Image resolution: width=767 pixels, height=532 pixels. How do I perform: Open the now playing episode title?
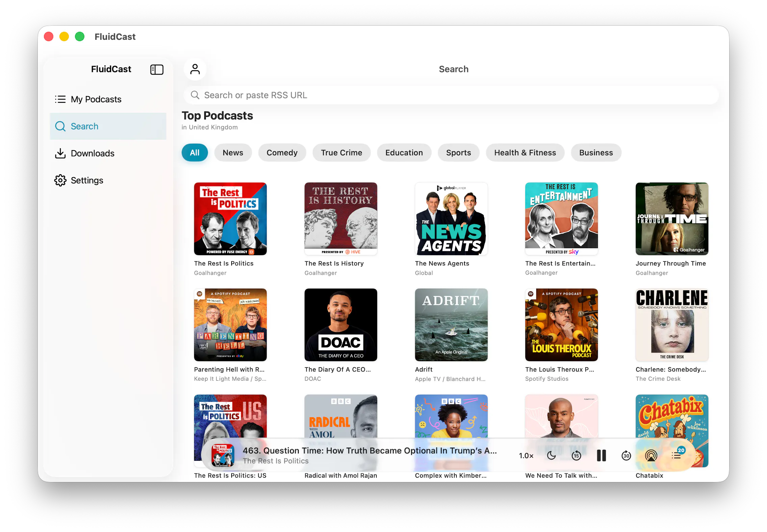[370, 451]
